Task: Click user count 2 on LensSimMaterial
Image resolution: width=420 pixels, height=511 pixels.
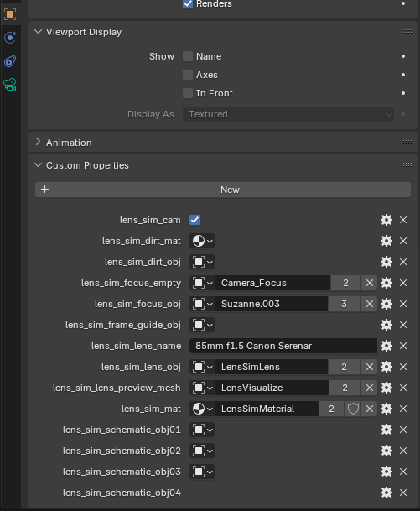Action: [331, 409]
